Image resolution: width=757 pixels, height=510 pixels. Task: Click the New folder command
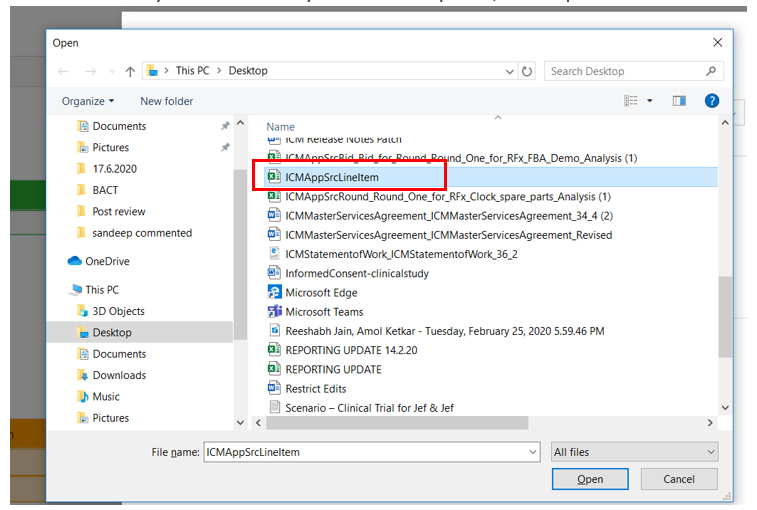pyautogui.click(x=166, y=101)
